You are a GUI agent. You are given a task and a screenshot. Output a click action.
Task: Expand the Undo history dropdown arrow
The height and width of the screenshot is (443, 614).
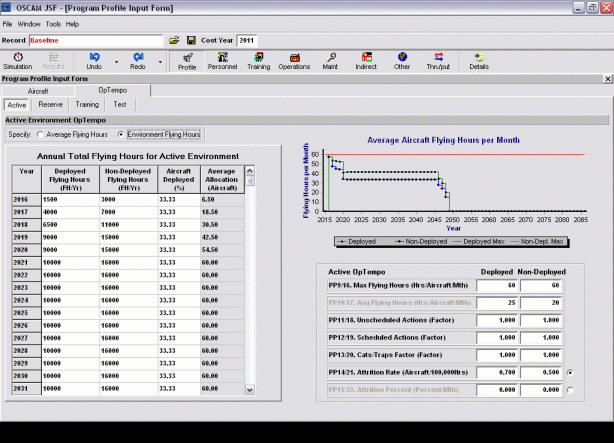point(116,62)
